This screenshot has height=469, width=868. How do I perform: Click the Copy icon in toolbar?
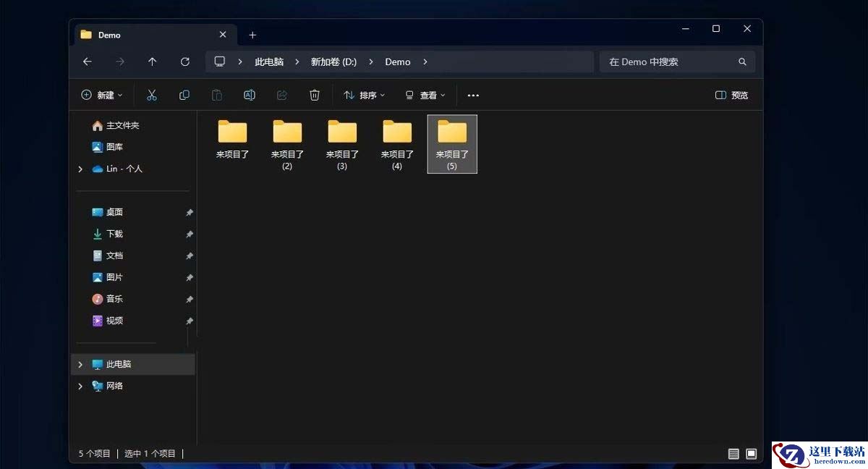[184, 95]
